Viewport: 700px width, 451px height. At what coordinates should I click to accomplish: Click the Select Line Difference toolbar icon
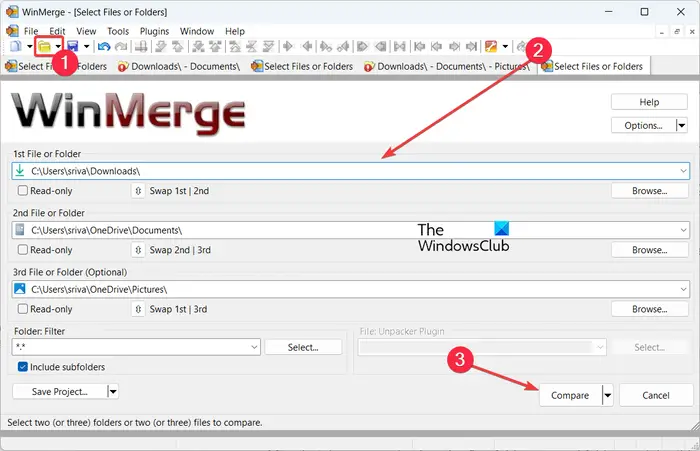coord(141,46)
